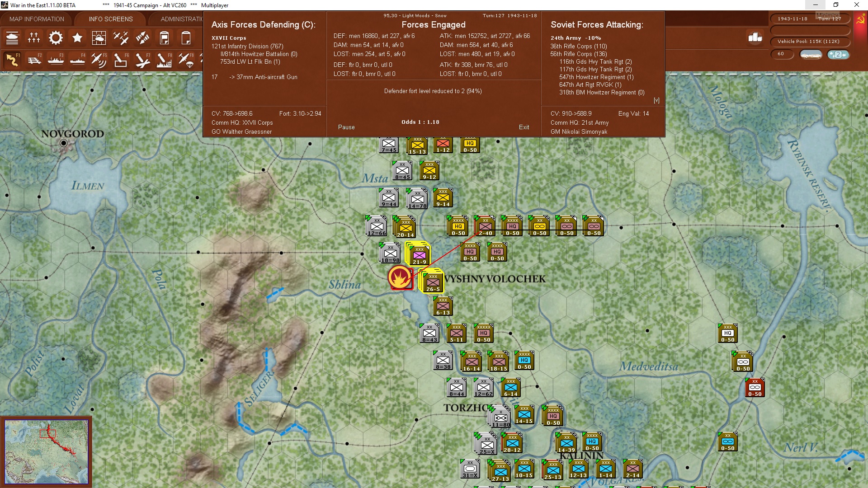The width and height of the screenshot is (868, 488).
Task: Open the weather map grid icon
Action: tap(99, 38)
